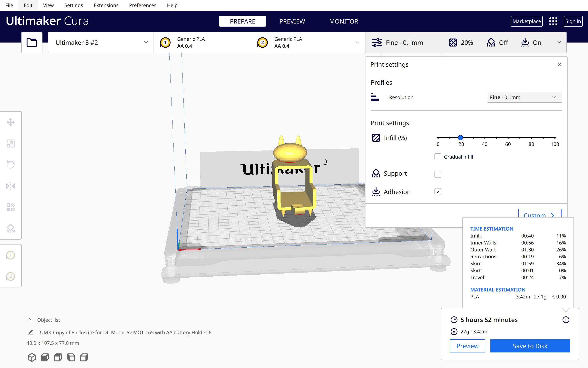The height and width of the screenshot is (368, 588).
Task: Uncheck the Adhesion checkbox
Action: pyautogui.click(x=438, y=192)
